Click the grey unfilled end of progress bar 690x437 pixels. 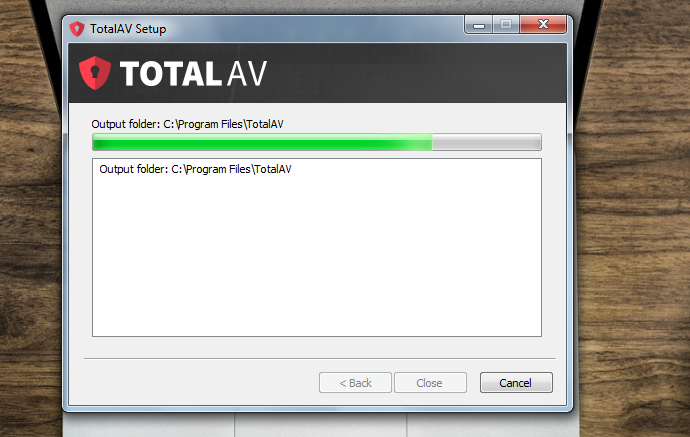(486, 143)
